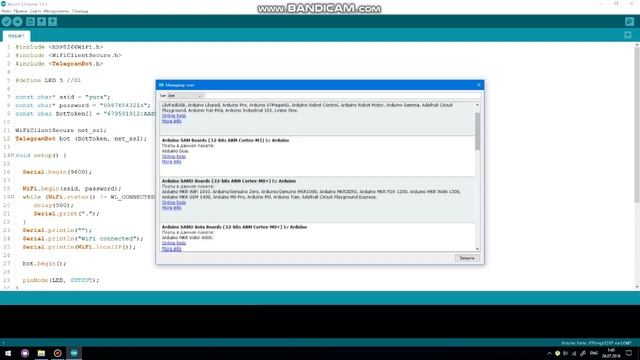
Task: Click the Закрыть button
Action: click(467, 258)
